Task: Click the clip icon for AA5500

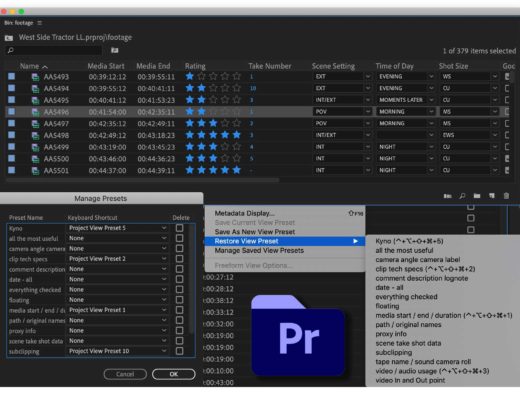Action: pos(35,159)
